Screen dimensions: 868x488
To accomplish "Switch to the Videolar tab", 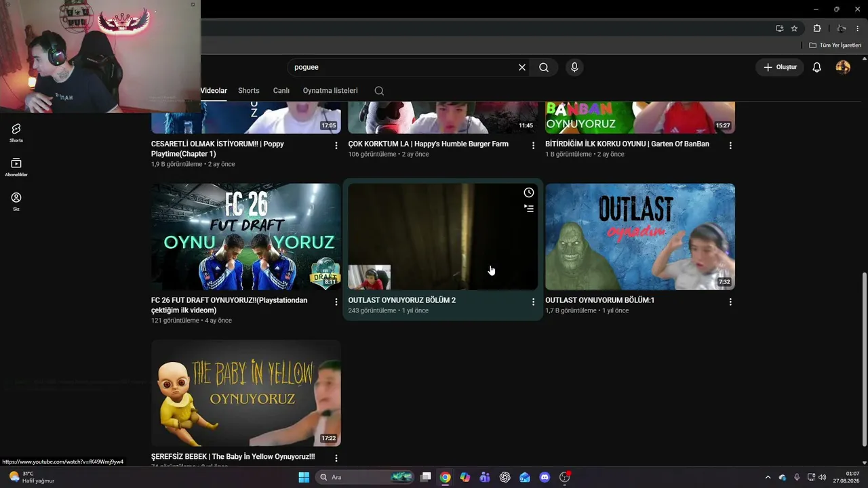I will 214,91.
